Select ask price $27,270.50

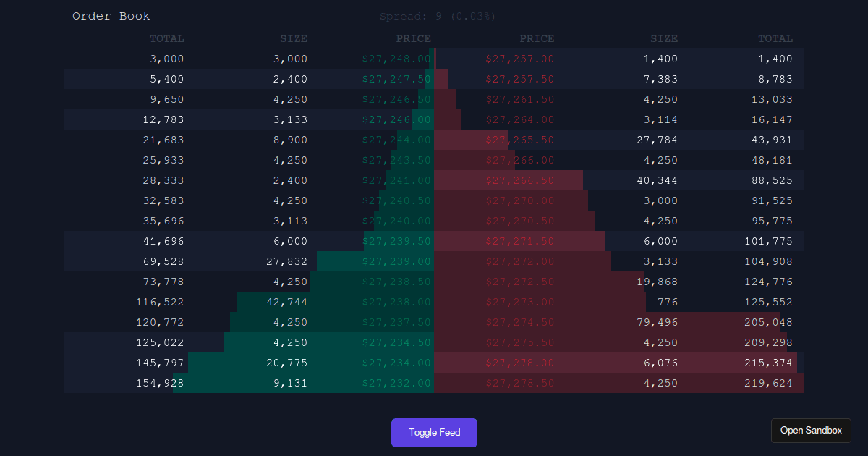coord(520,221)
